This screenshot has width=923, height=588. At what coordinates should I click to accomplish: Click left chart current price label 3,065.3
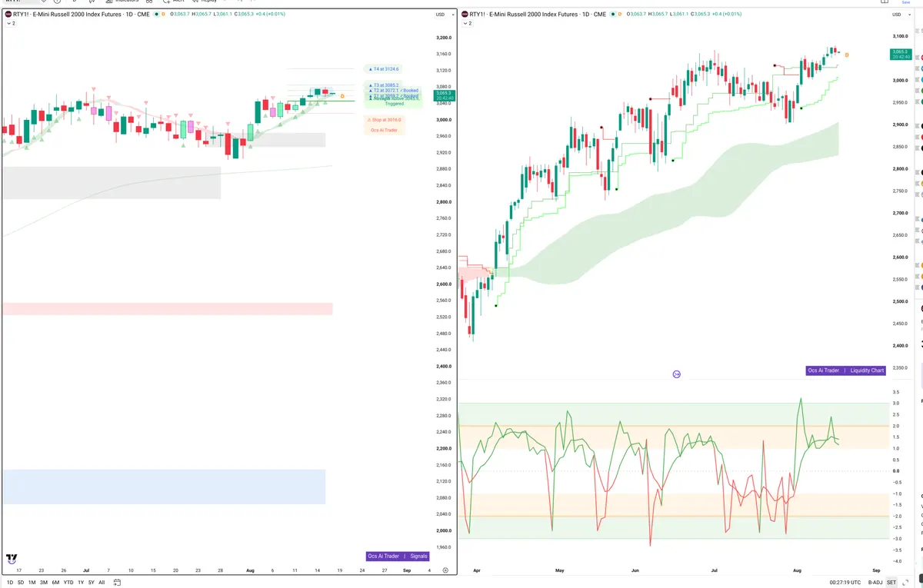[x=445, y=95]
